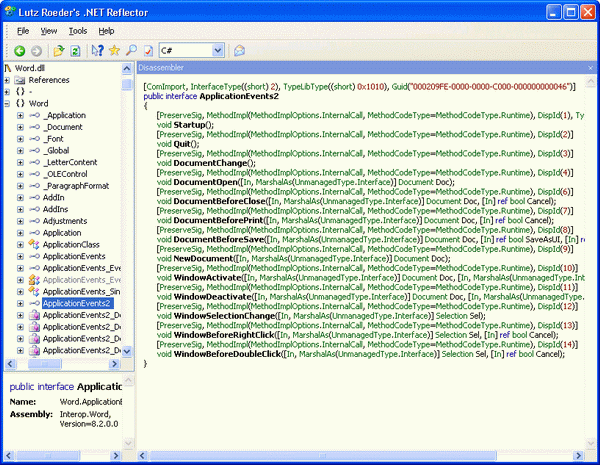Click the Word.dll assembly icon
The width and height of the screenshot is (600, 465).
click(x=8, y=68)
